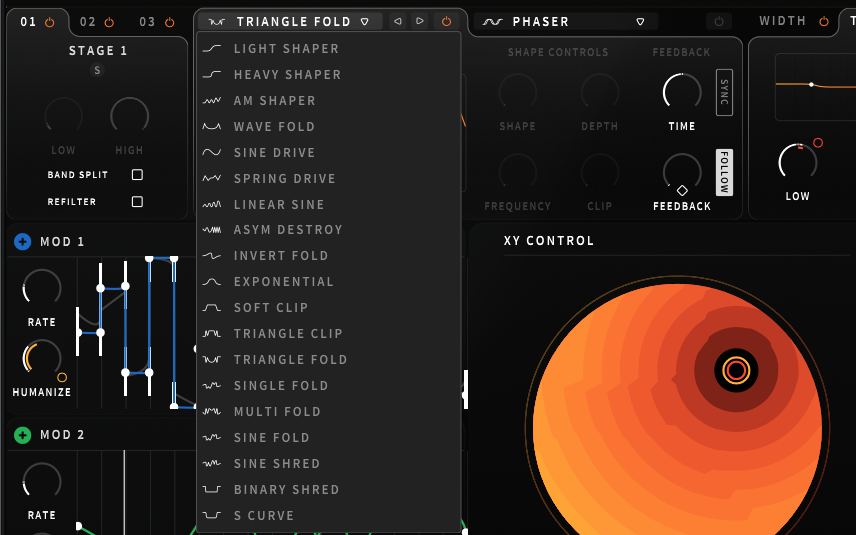Choose Light Shaper from list

[x=329, y=49]
